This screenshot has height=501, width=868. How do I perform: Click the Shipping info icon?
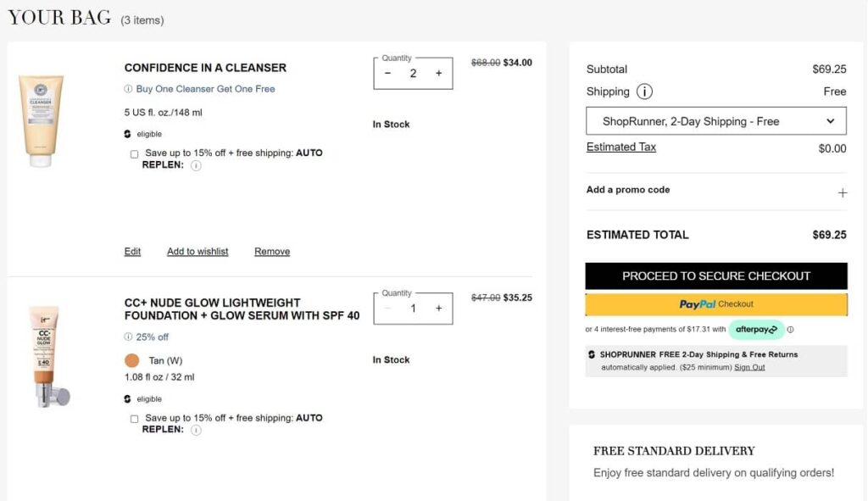pyautogui.click(x=644, y=92)
